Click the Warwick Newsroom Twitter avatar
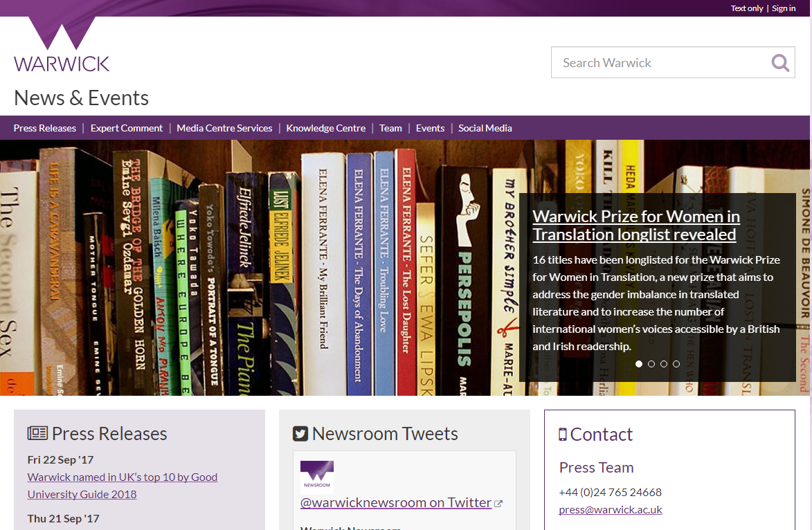Viewport: 812px width, 530px height. coord(317,477)
